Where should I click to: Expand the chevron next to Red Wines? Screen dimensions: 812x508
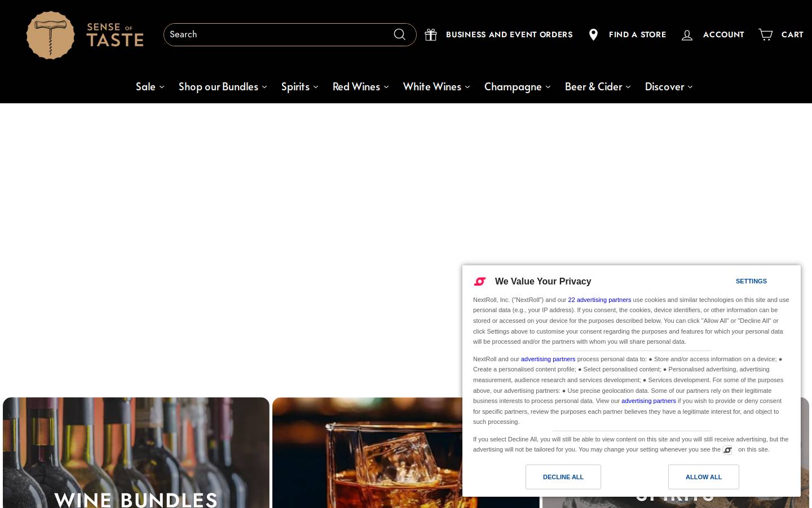tap(386, 87)
